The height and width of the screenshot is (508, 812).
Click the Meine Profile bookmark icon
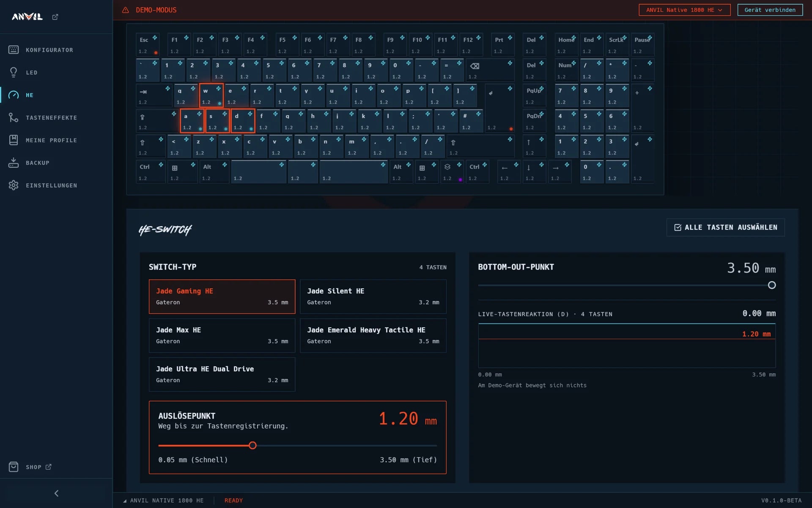14,140
